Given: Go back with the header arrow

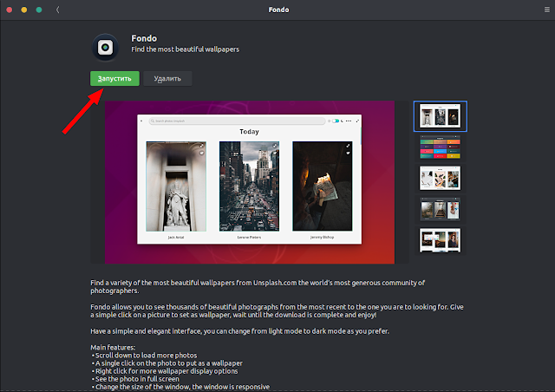Looking at the screenshot, I should (58, 10).
